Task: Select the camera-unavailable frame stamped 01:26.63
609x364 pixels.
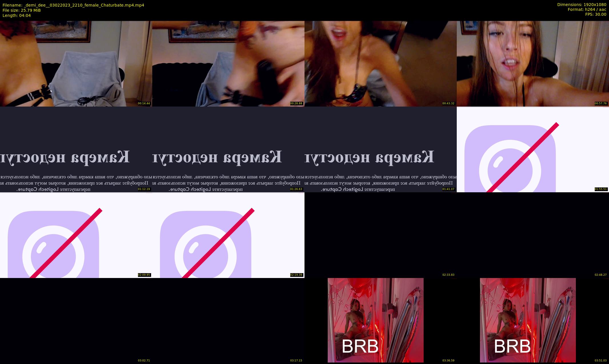Action: 228,149
